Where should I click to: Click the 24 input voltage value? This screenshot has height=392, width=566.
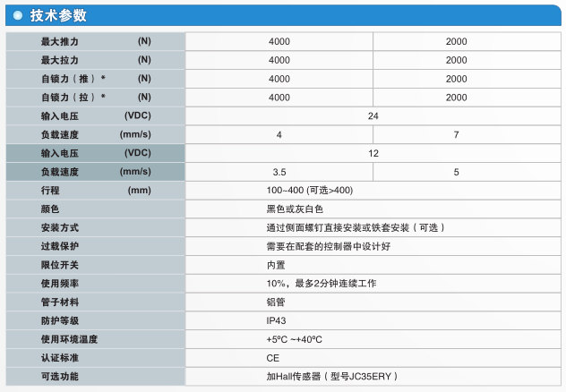point(373,115)
